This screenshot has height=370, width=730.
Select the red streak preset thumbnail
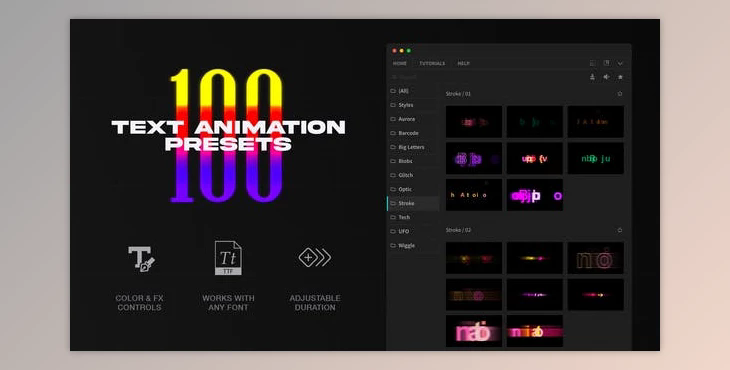(x=595, y=295)
